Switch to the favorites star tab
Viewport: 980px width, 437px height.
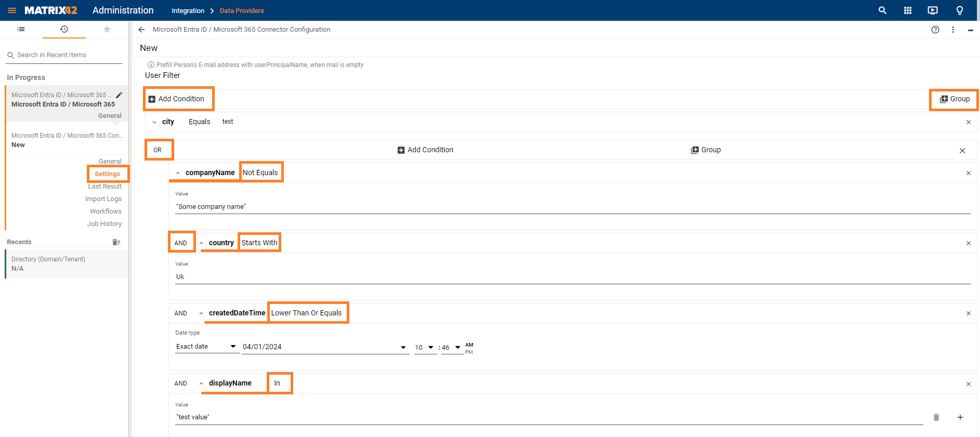click(x=107, y=29)
